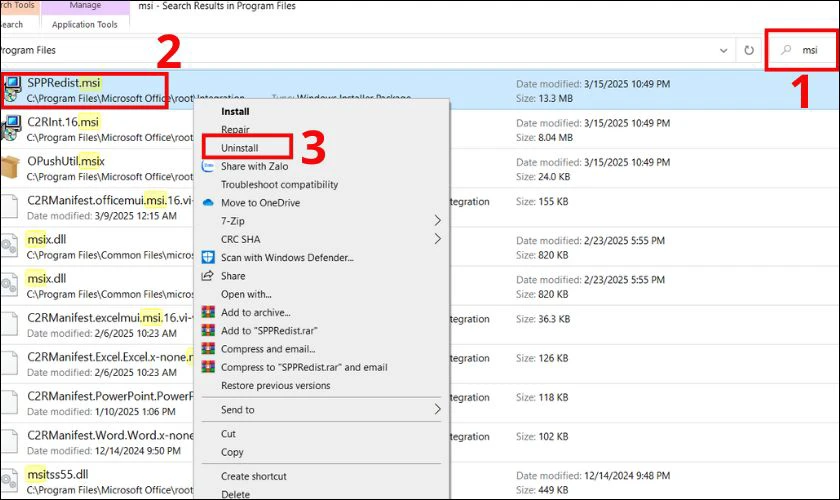
Task: Expand the Send to submenu arrow
Action: 438,409
